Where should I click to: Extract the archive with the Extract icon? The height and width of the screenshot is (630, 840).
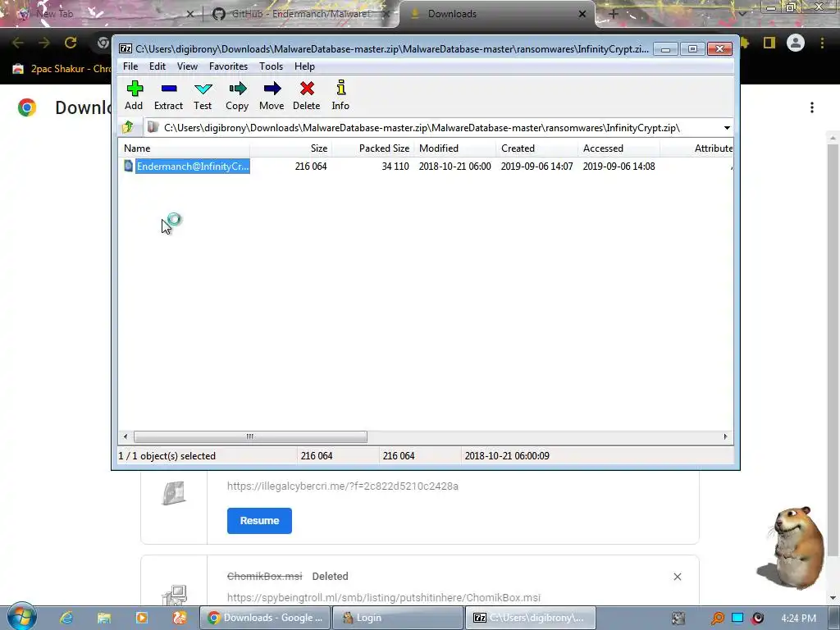(x=168, y=95)
